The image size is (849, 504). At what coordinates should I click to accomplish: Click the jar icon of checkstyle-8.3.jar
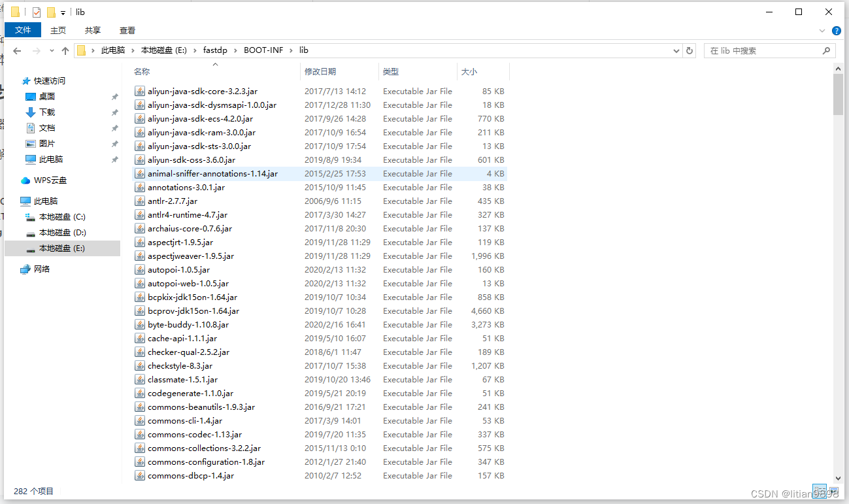coord(139,366)
